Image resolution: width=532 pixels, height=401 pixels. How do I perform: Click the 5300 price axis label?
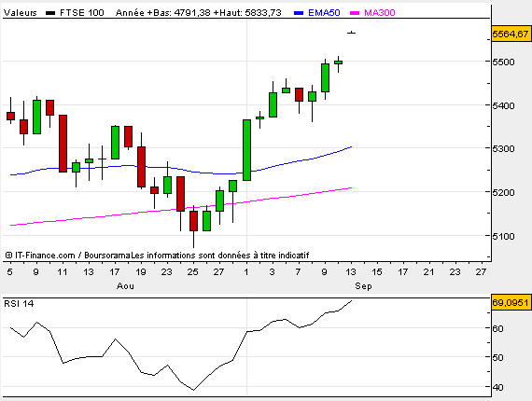click(x=503, y=149)
